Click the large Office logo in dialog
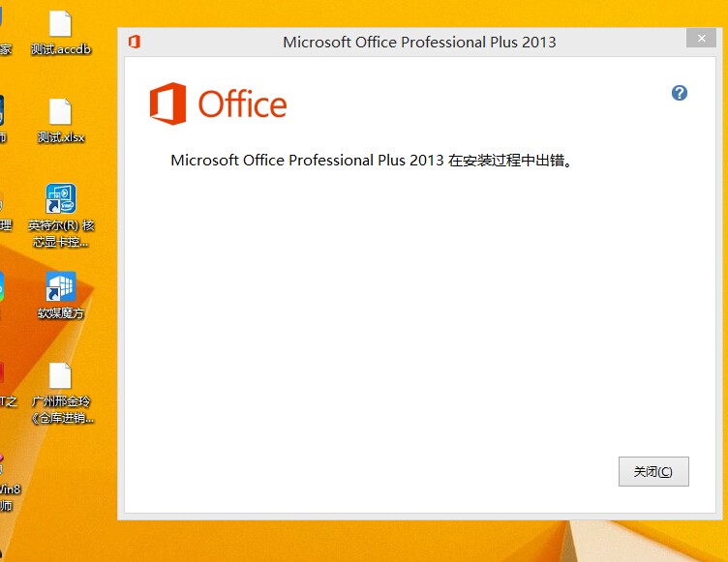Viewport: 728px width, 562px height. click(218, 104)
